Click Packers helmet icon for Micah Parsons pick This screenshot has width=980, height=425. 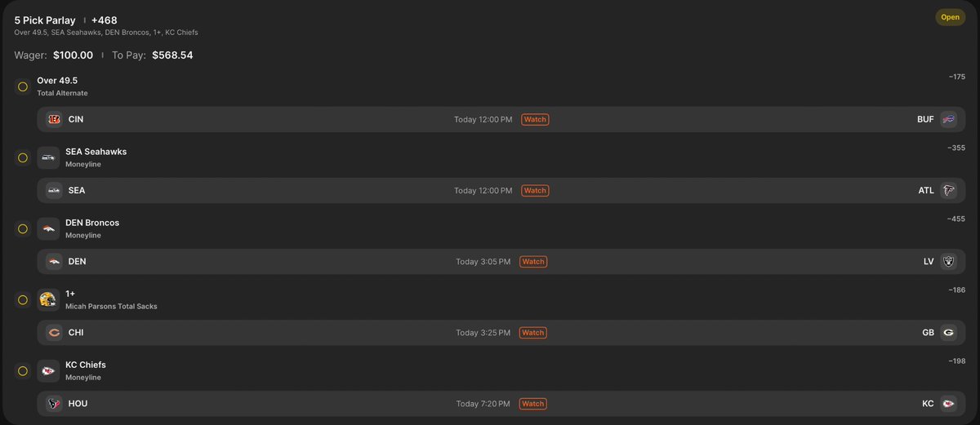point(48,299)
